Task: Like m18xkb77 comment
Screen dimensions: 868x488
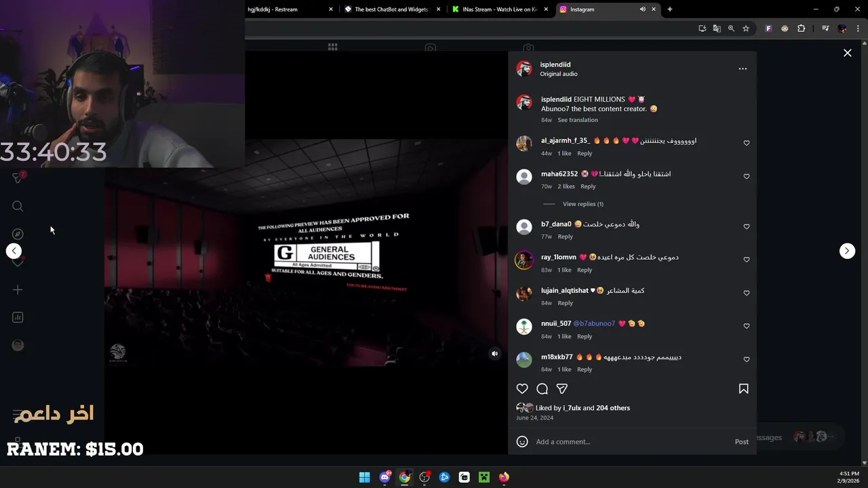Action: tap(747, 359)
